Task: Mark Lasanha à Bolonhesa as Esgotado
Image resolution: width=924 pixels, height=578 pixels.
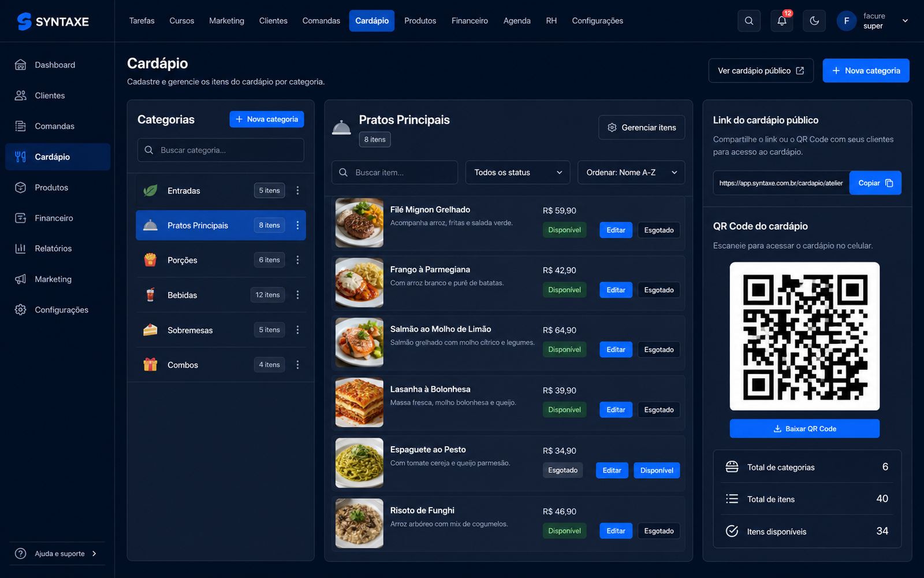Action: [659, 410]
